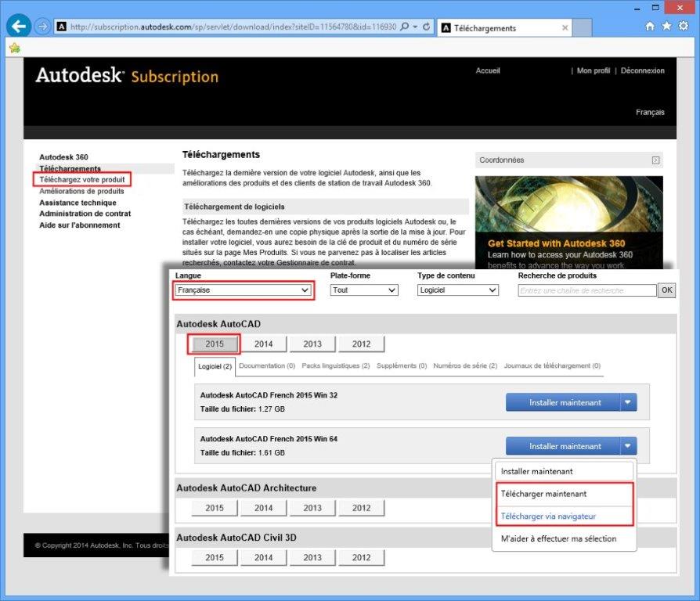Click the add-to-favorites bar star icon
The width and height of the screenshot is (700, 601).
(15, 48)
